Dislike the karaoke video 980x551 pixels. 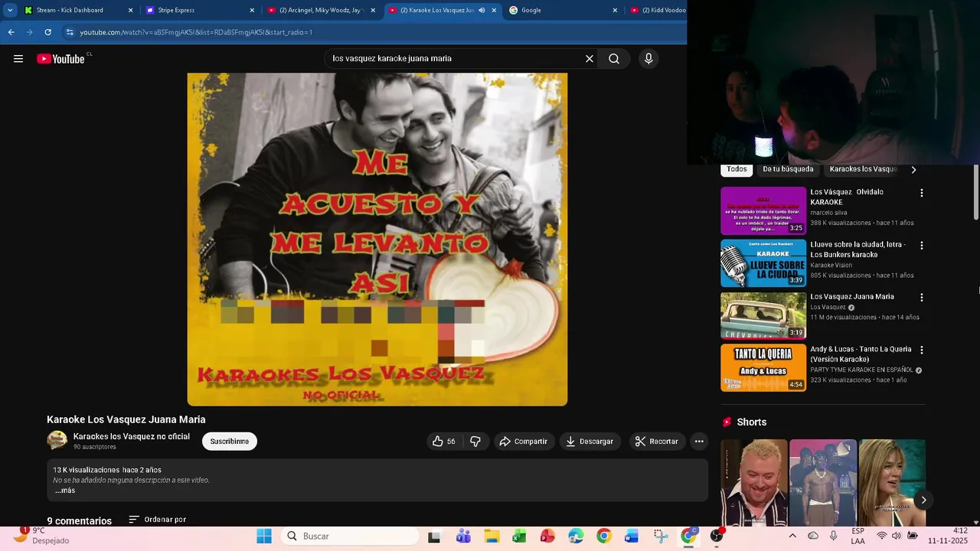475,442
